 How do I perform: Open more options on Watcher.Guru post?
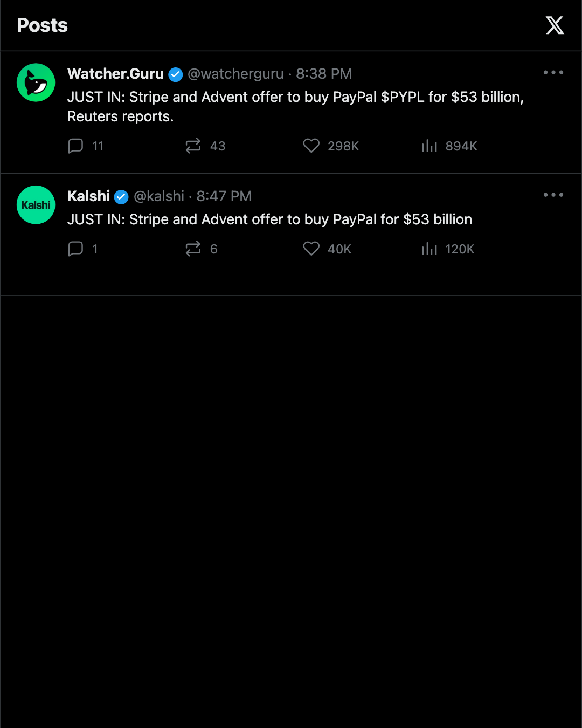[x=553, y=72]
